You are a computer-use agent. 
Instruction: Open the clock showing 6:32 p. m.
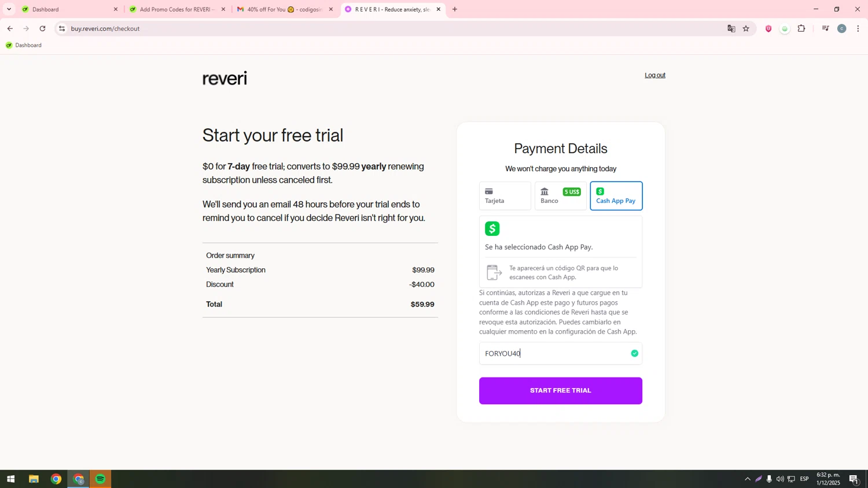pyautogui.click(x=828, y=479)
